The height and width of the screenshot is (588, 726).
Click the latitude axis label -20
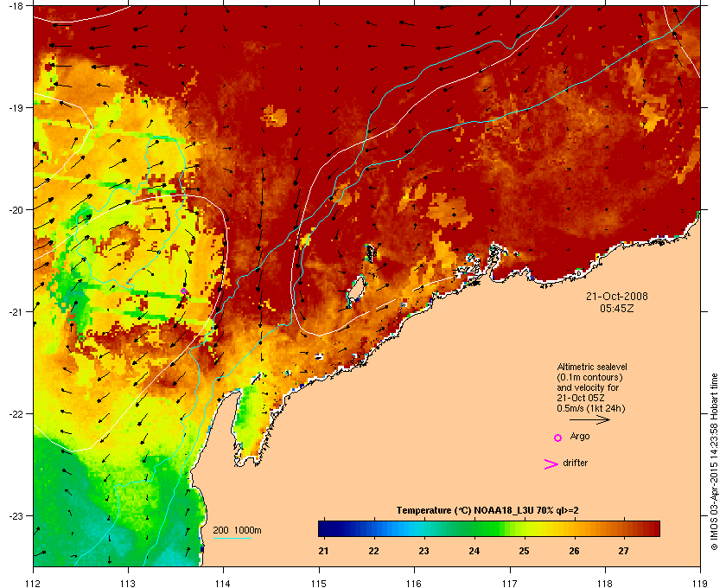coord(16,209)
